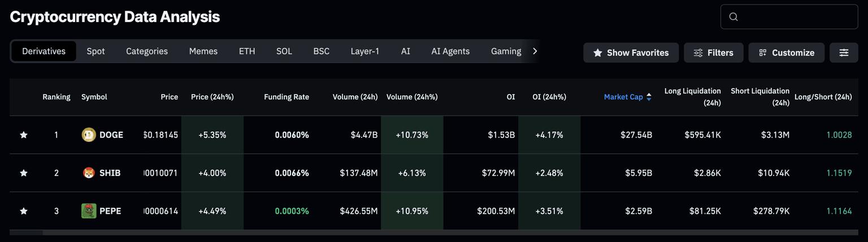Sort by Market Cap column arrows
This screenshot has width=868, height=242.
click(649, 97)
